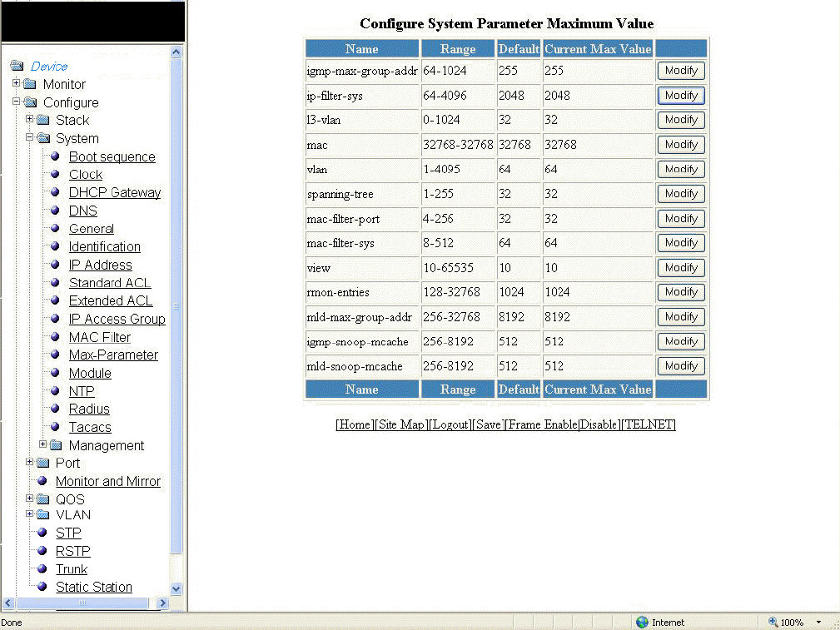Screen dimensions: 840x630
Task: Modify the mac parameter value
Action: 681,145
